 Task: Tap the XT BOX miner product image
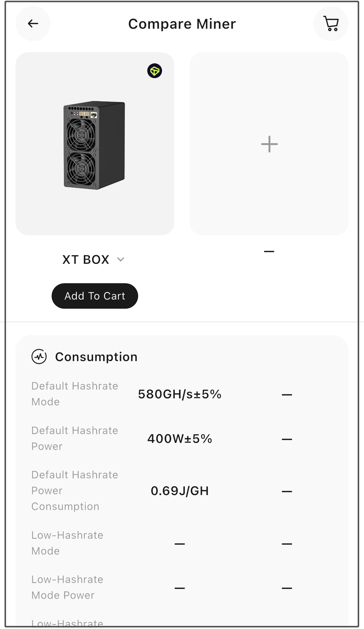click(94, 145)
